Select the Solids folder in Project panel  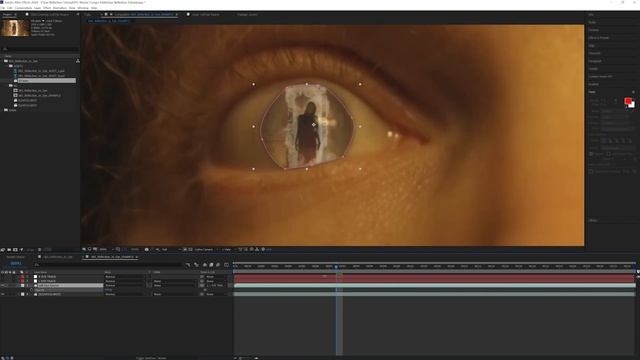click(11, 110)
